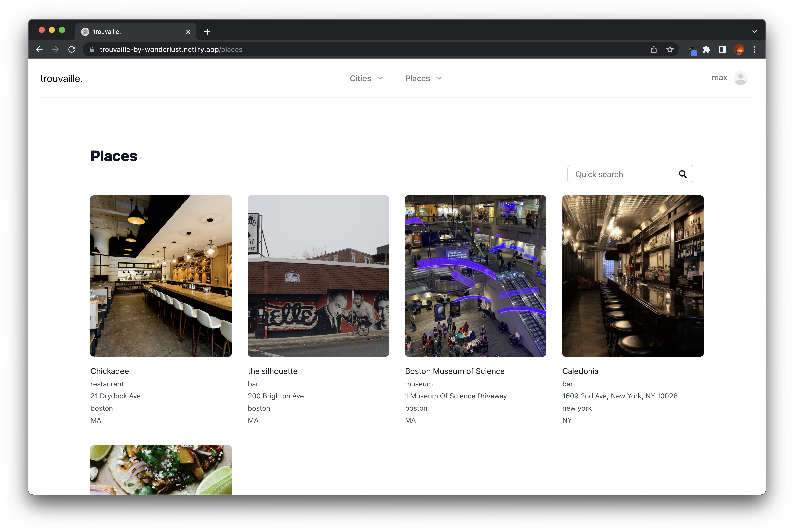Click the 1609 2nd Ave address
Screen dimensions: 794x532
(x=620, y=396)
